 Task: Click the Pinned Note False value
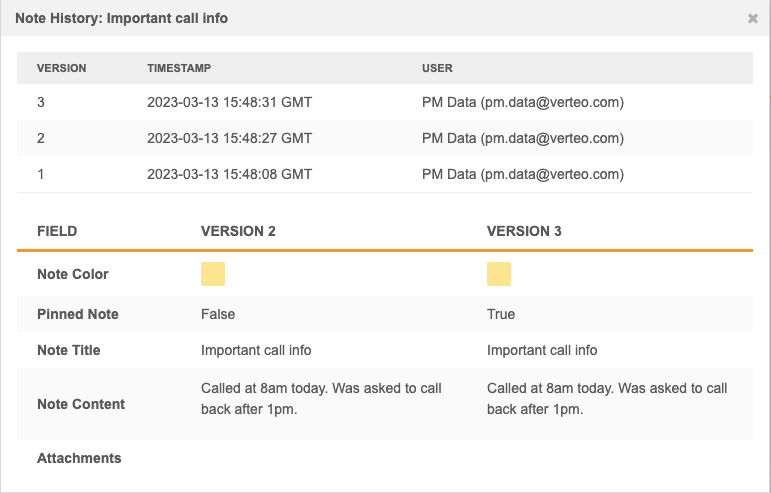(x=218, y=314)
